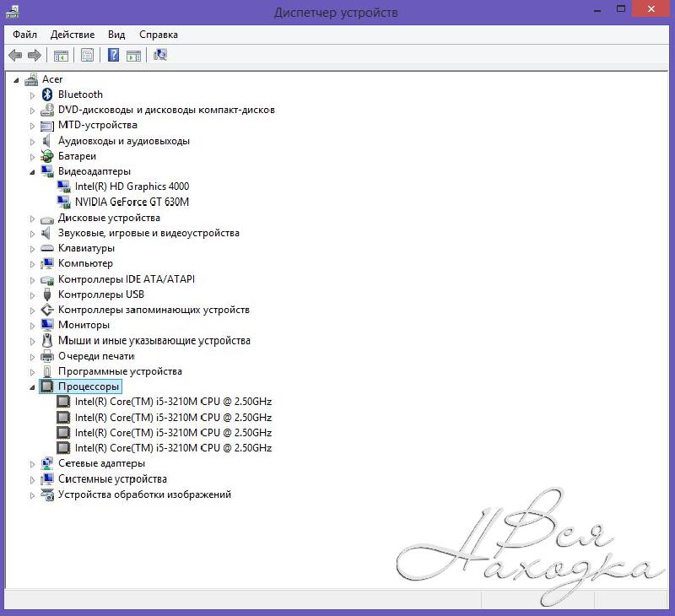
Task: Expand the Сетевые адаптеры category arrow
Action: pos(33,464)
